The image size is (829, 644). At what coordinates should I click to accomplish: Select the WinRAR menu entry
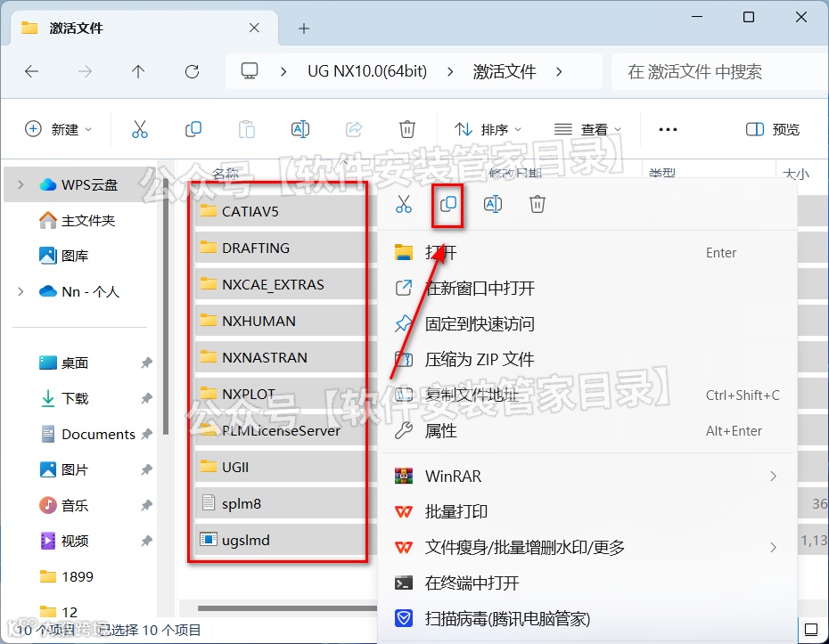tap(587, 476)
